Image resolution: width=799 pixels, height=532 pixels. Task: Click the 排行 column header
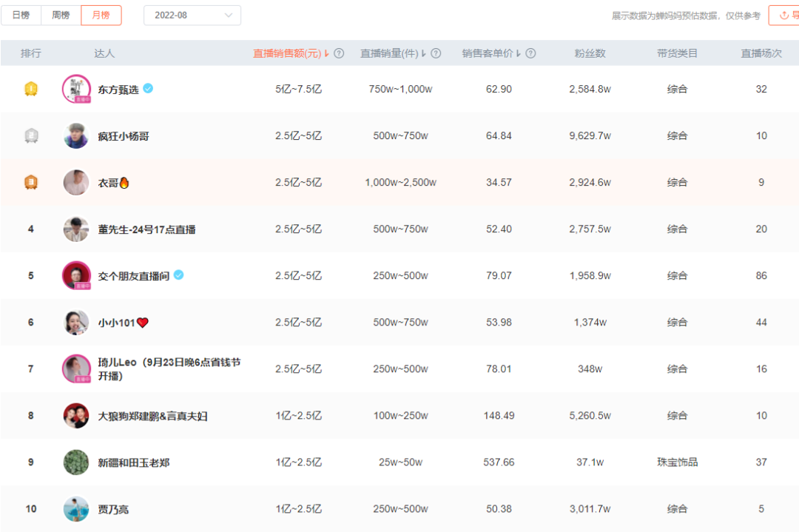tap(30, 53)
